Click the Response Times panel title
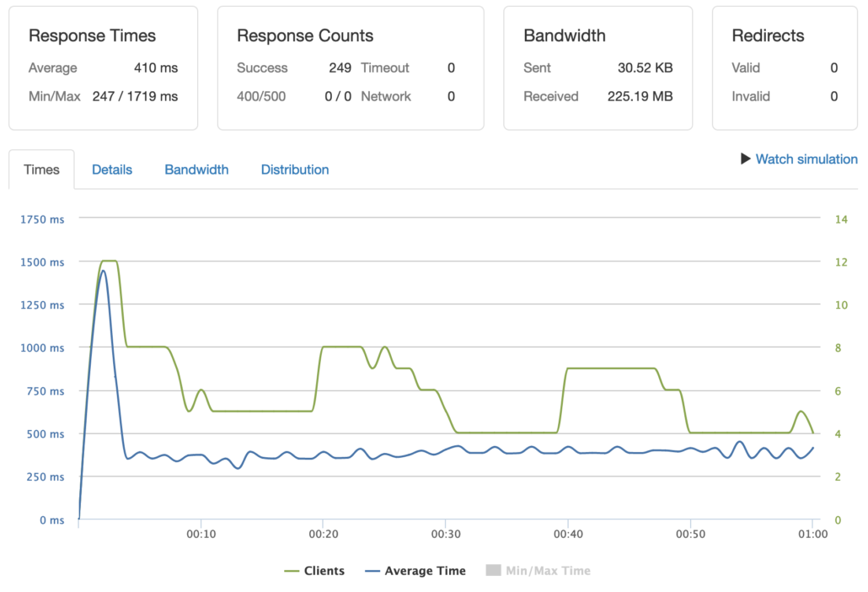Image resolution: width=868 pixels, height=592 pixels. click(93, 35)
